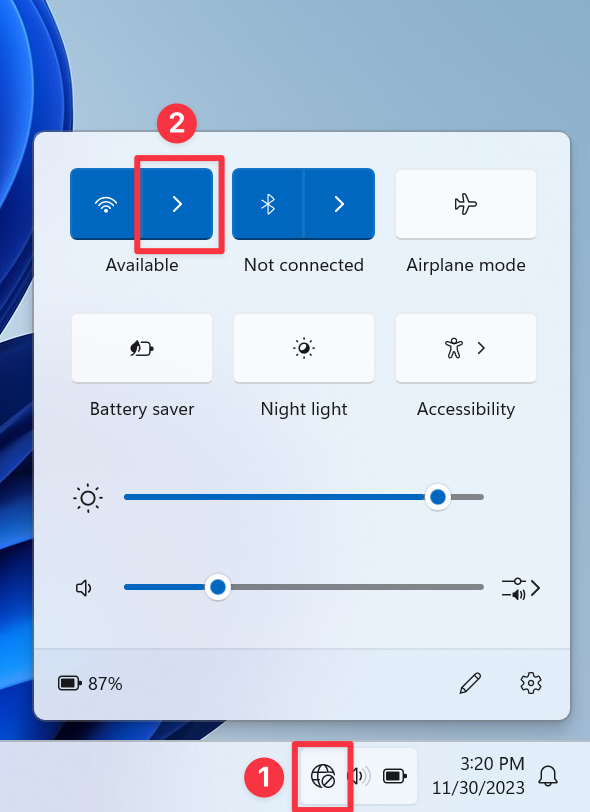590x812 pixels.
Task: Enable Airplane mode
Action: coord(466,204)
